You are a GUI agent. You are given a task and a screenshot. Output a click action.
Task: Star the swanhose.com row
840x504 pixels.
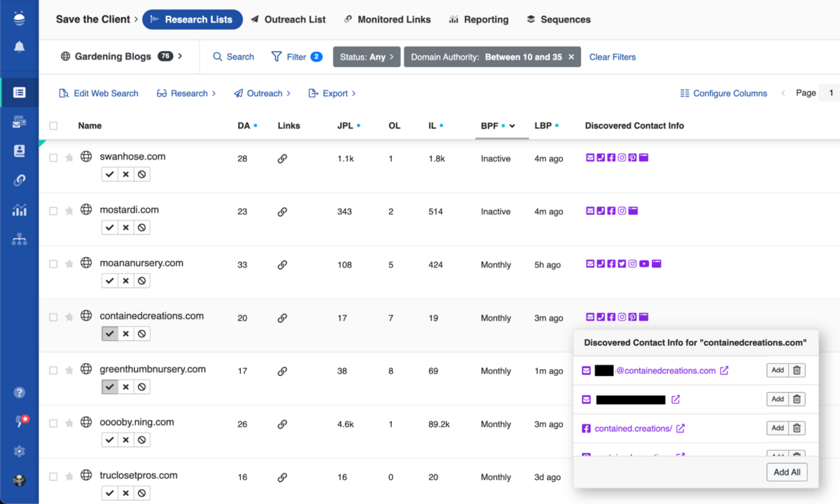tap(69, 158)
